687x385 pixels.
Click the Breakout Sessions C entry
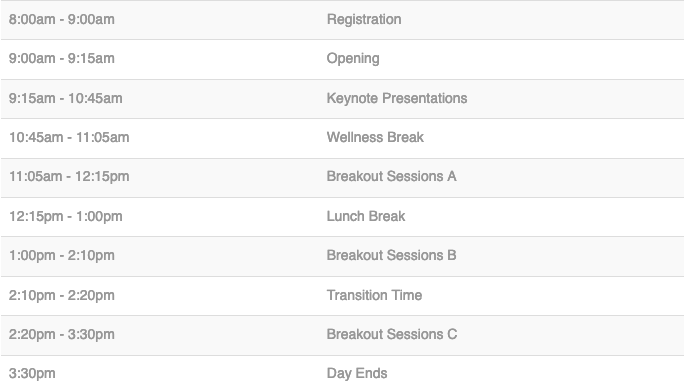pyautogui.click(x=392, y=334)
